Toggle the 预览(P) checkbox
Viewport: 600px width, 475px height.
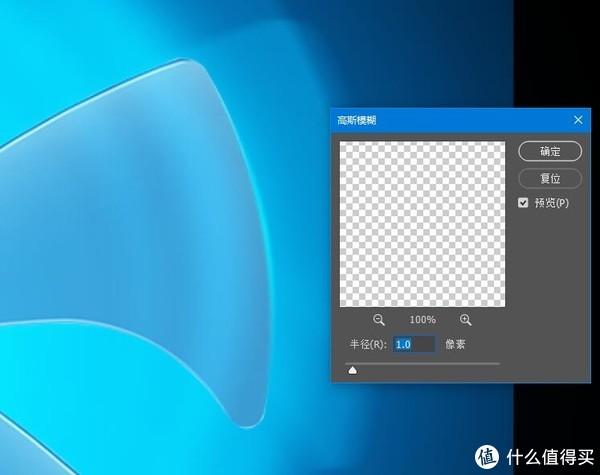523,202
